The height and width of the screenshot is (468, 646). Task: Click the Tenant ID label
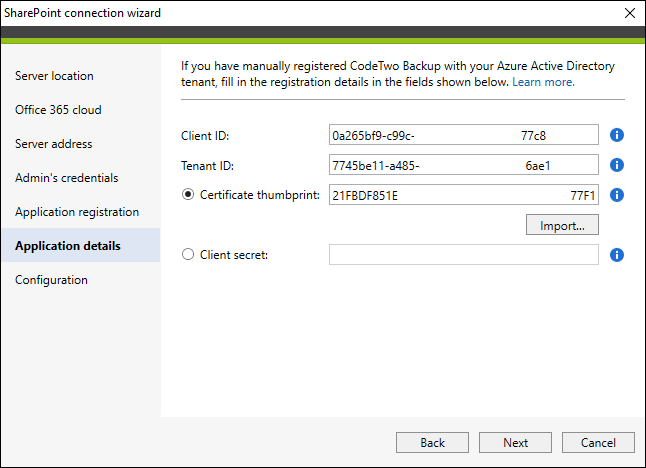pos(207,166)
